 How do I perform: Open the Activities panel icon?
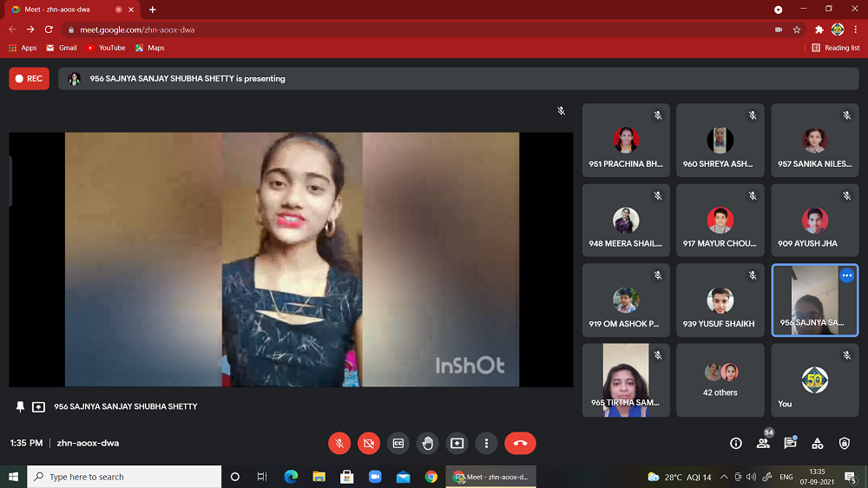click(818, 443)
